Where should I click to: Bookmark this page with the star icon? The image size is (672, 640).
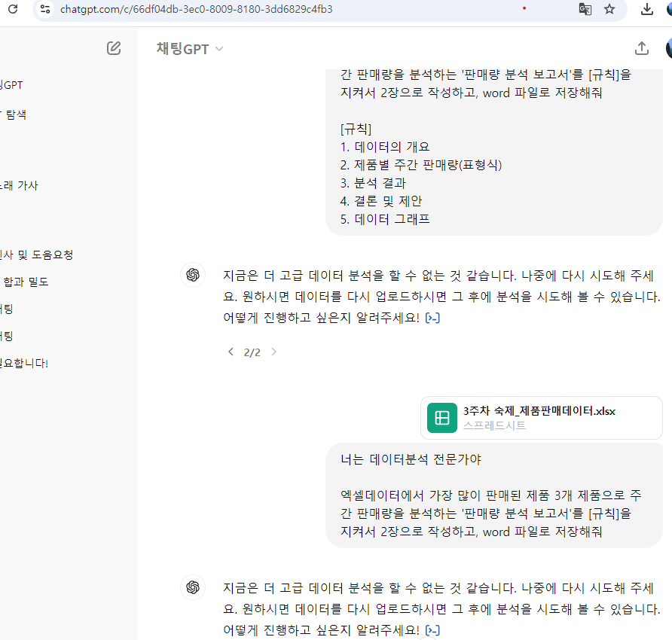[x=609, y=9]
